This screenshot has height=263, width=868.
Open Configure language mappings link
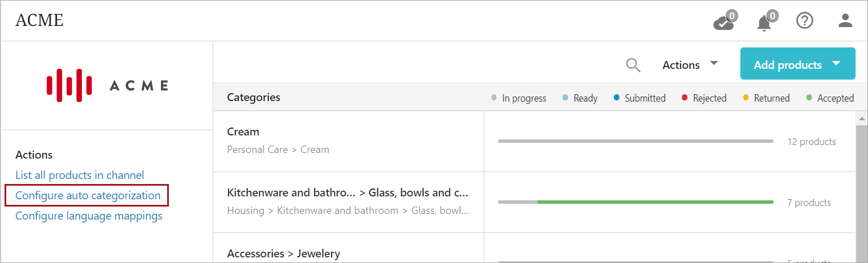pyautogui.click(x=89, y=216)
